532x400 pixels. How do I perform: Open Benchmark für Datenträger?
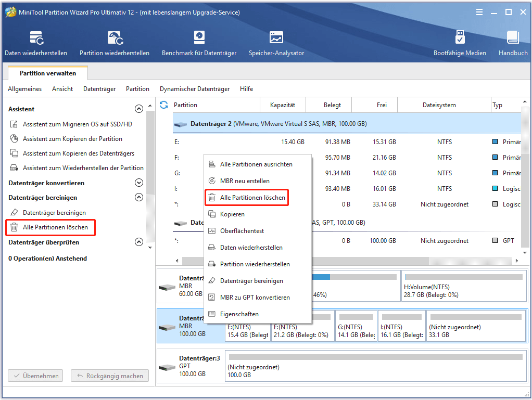tap(199, 43)
